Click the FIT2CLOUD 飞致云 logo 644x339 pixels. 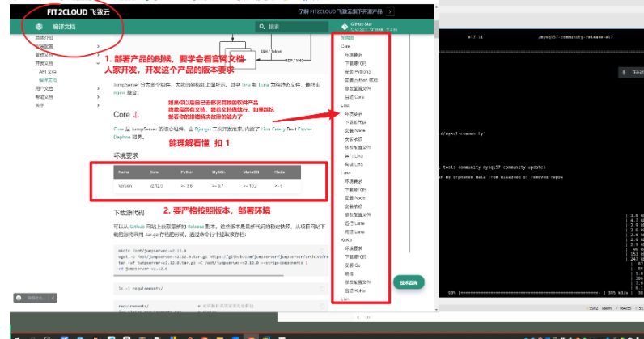[x=78, y=12]
